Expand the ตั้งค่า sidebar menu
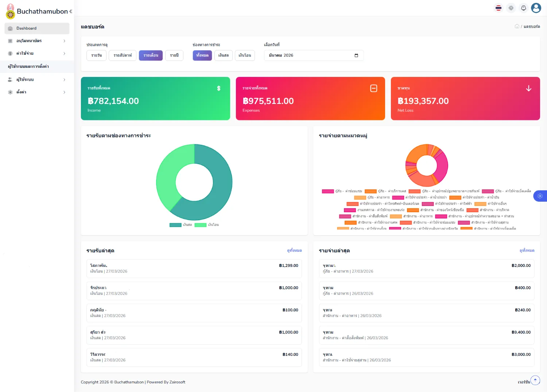The width and height of the screenshot is (547, 392). [37, 92]
